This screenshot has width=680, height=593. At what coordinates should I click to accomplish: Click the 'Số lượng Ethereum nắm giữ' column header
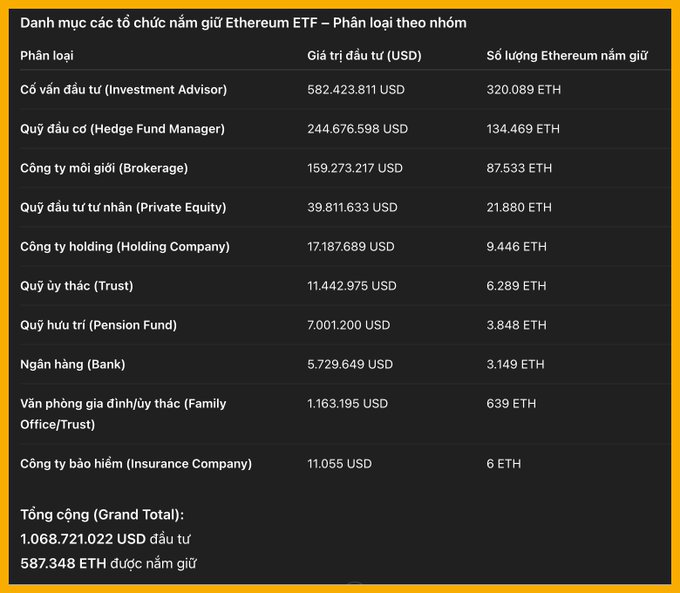pos(567,55)
